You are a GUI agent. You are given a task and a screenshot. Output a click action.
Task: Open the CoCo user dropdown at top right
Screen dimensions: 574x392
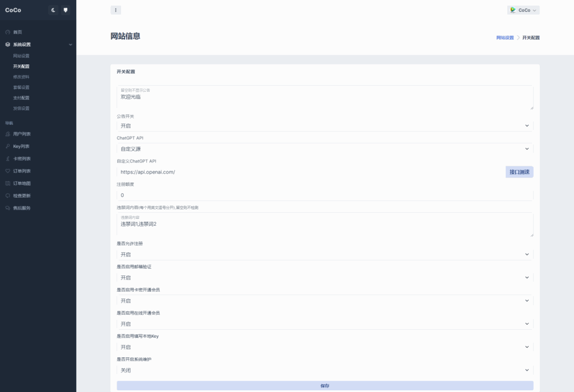523,10
